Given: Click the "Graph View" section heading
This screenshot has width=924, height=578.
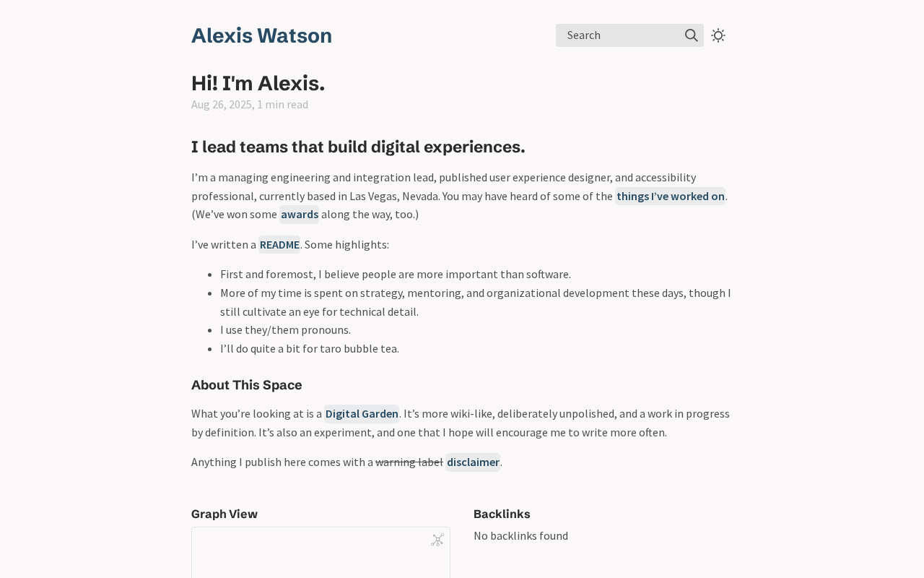Looking at the screenshot, I should click(225, 514).
